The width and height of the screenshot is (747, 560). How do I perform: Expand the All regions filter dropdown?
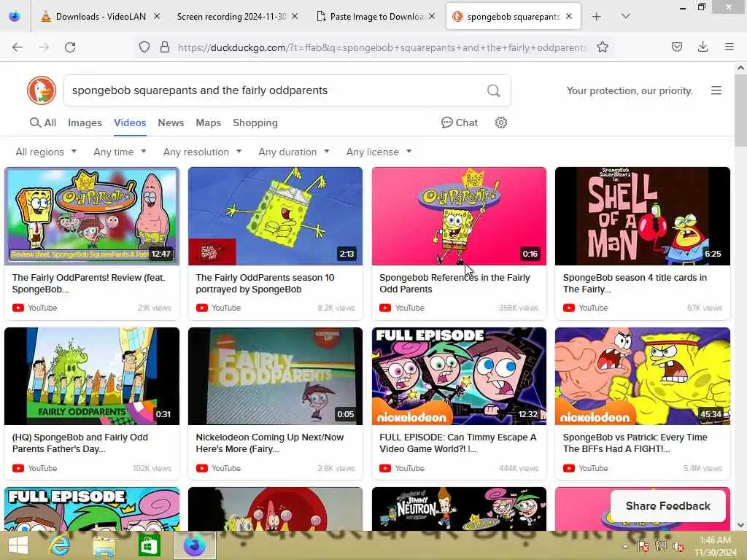tap(46, 152)
